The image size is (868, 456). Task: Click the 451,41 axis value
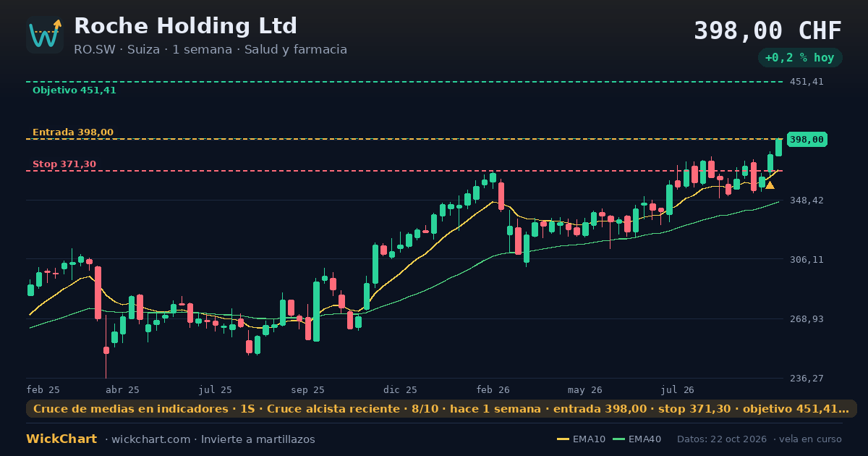coord(807,82)
